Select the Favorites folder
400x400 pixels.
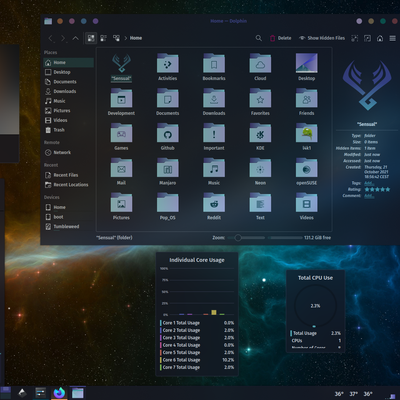pos(260,98)
